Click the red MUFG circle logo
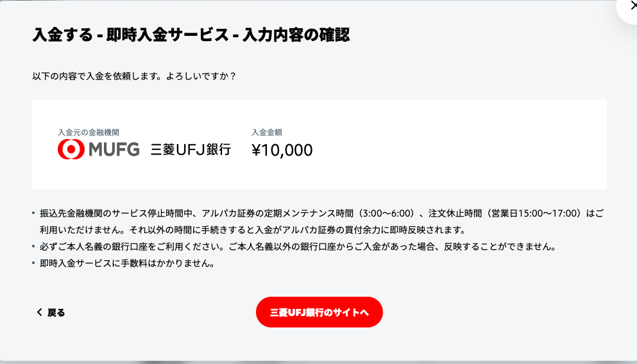Screen dimensions: 637x364 tap(71, 149)
